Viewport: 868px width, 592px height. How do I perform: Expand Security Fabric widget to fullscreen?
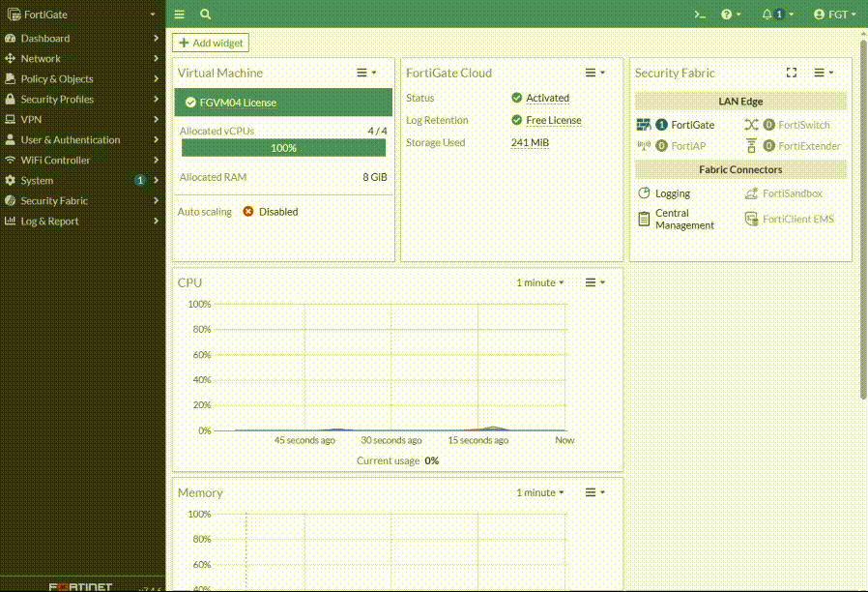pyautogui.click(x=791, y=73)
